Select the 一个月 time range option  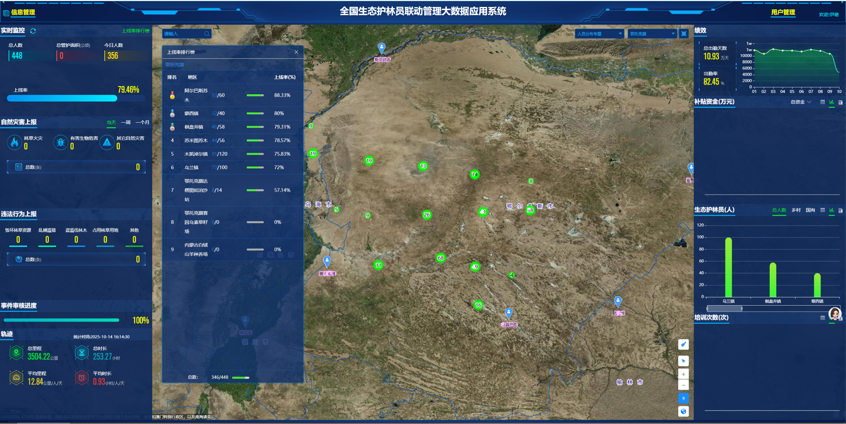coord(143,122)
